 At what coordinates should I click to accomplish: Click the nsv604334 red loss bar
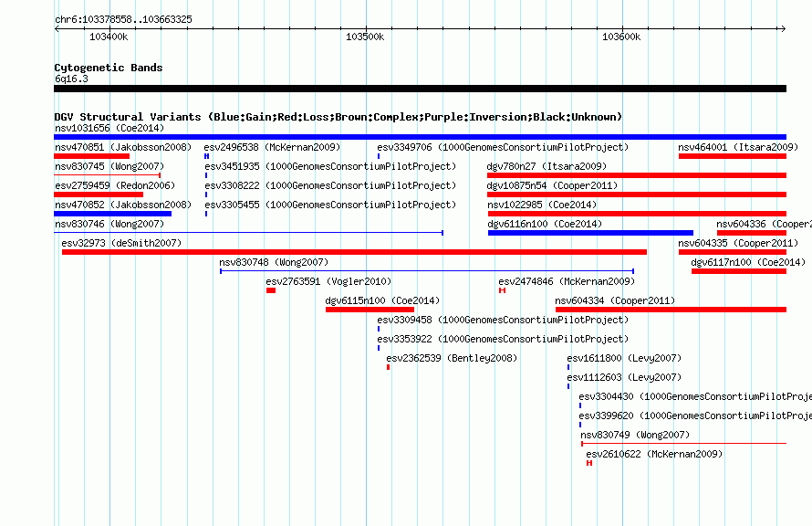pyautogui.click(x=671, y=310)
